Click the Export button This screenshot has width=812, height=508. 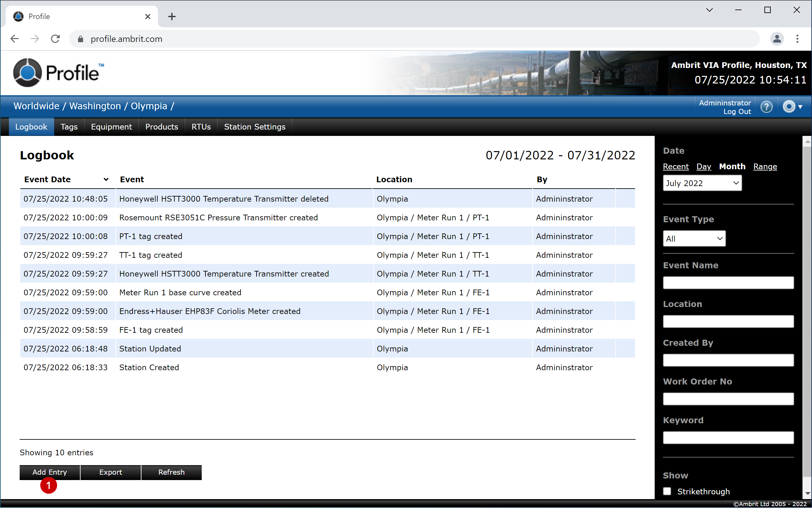(111, 472)
